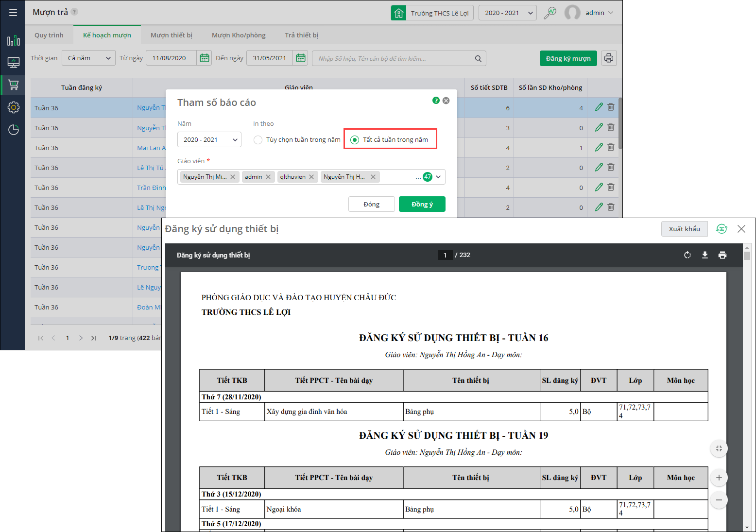756x532 pixels.
Task: Open the Thời gian Cả năm dropdown
Action: coord(88,58)
